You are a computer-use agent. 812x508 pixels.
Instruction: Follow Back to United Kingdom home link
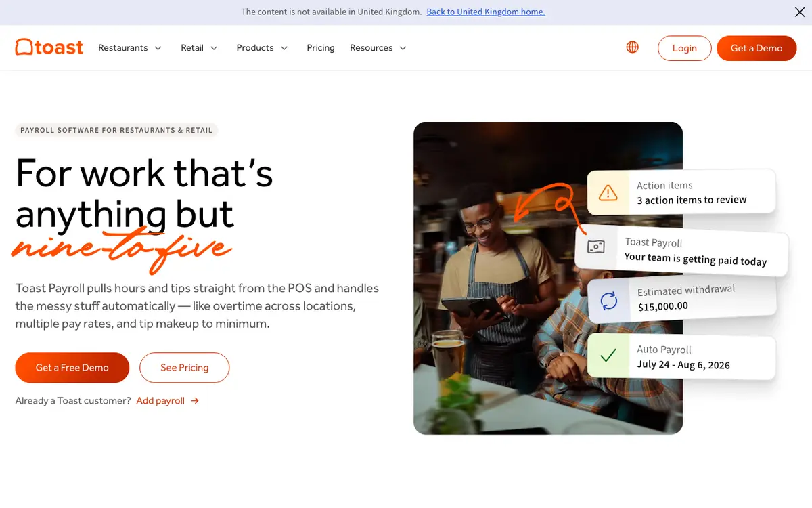[486, 12]
